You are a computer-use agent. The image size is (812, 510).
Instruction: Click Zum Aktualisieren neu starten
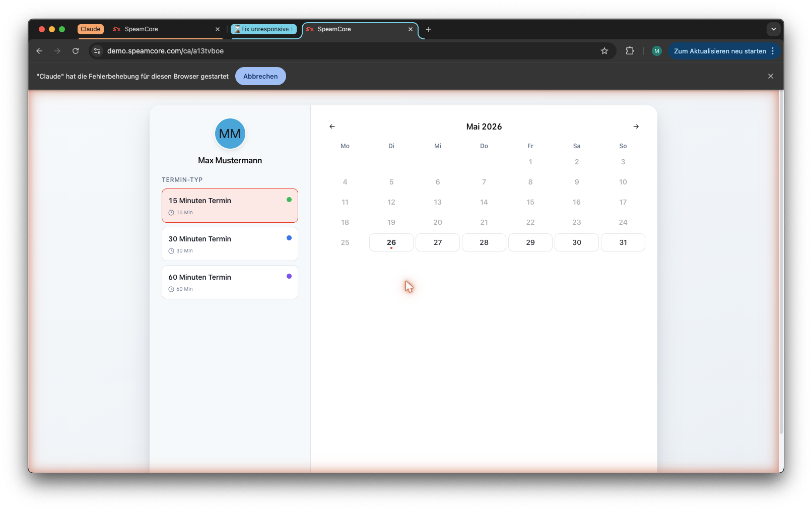tap(720, 51)
